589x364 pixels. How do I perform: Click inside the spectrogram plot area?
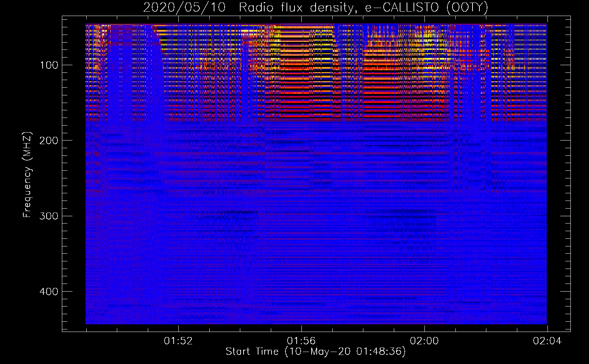(316, 174)
